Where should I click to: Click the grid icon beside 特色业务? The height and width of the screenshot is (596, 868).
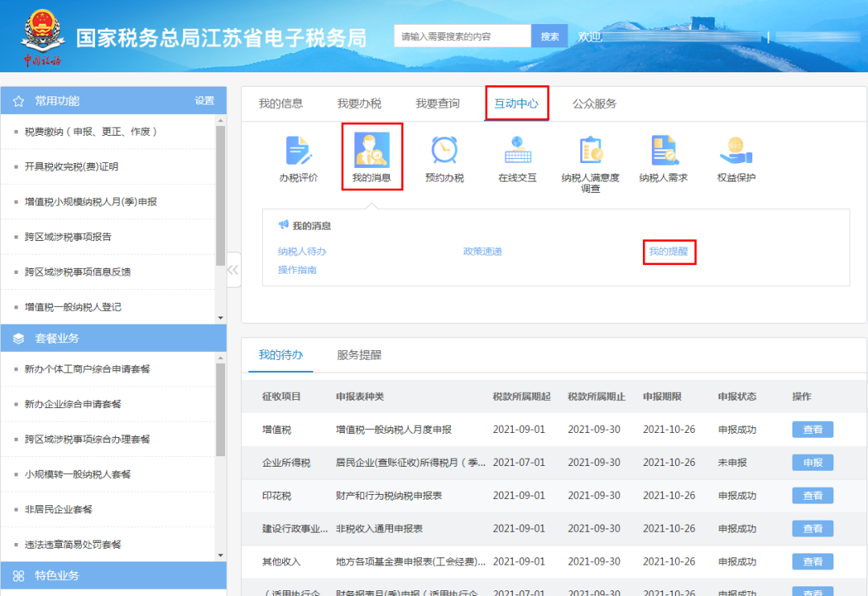[18, 576]
